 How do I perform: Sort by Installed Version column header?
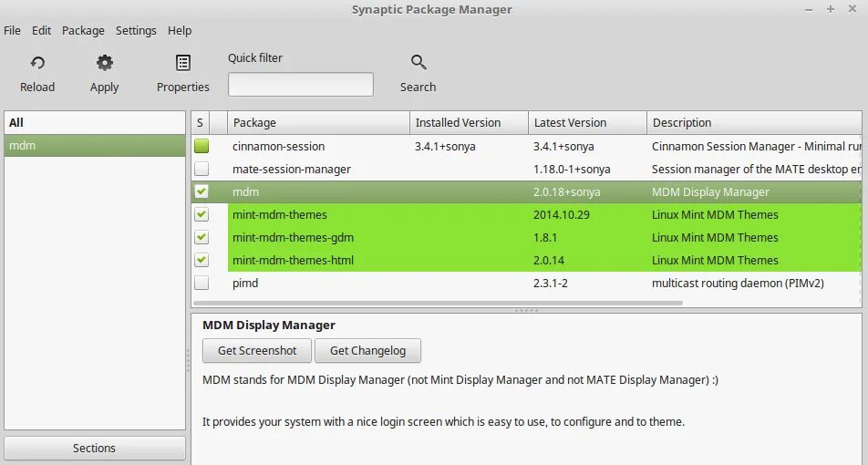469,122
